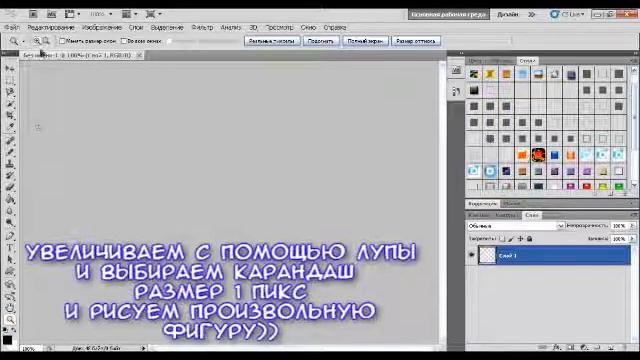Open the opacity slider arrow

pos(632,226)
